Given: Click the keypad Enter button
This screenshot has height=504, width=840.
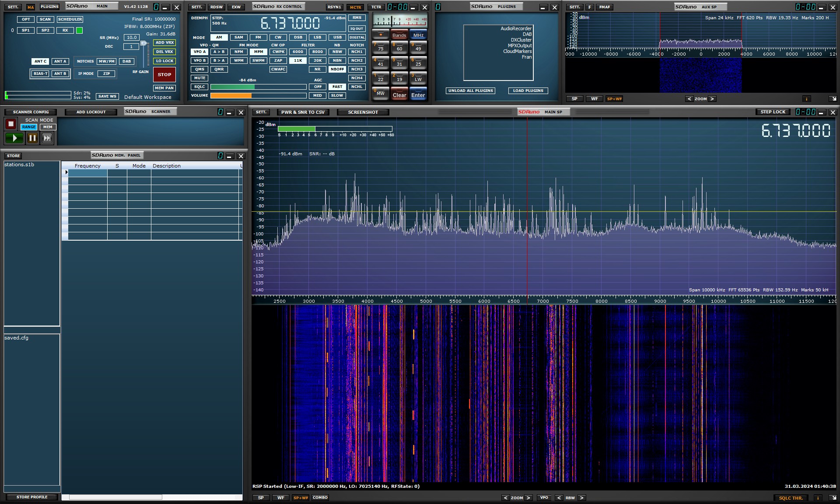Looking at the screenshot, I should (x=418, y=94).
